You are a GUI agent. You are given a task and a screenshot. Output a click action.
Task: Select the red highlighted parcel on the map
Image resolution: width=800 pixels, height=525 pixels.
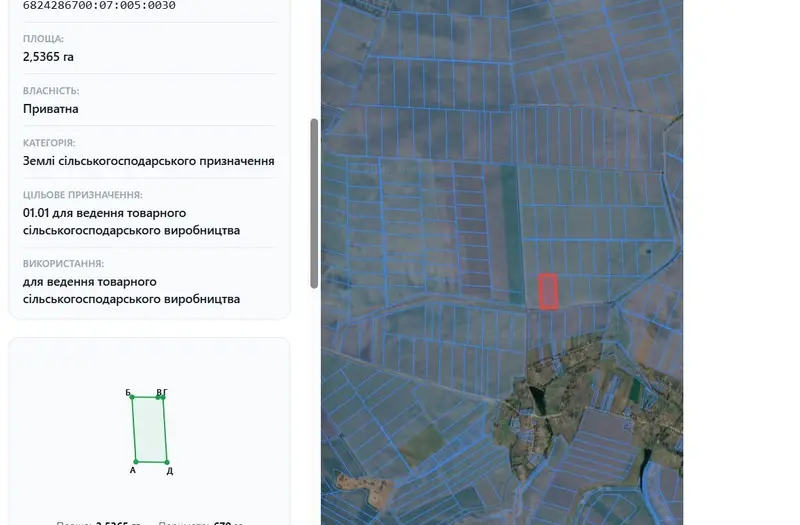coord(548,291)
